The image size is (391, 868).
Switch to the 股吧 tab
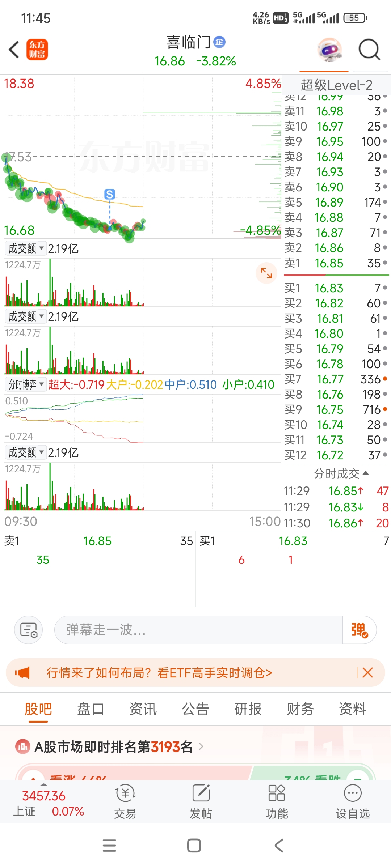tap(38, 709)
